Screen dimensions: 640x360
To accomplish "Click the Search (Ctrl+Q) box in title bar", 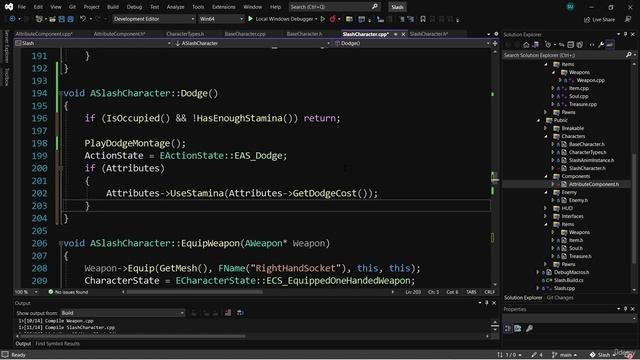I will click(x=334, y=7).
